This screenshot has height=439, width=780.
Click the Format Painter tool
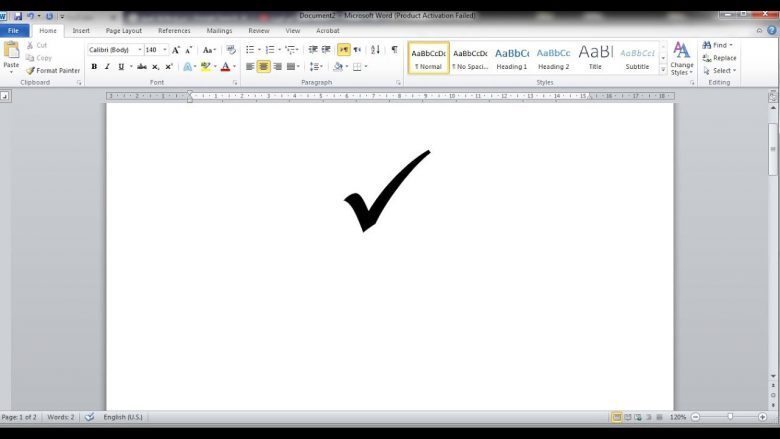coord(53,71)
